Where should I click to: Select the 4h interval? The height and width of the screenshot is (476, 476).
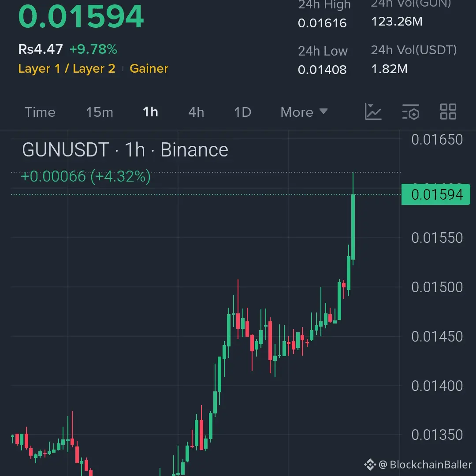pyautogui.click(x=196, y=112)
